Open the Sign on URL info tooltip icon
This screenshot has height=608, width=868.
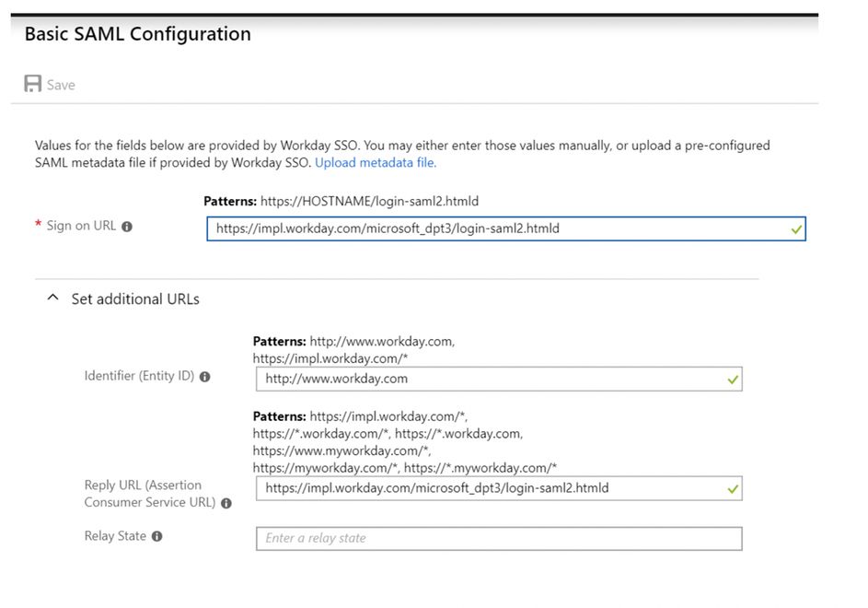click(x=125, y=226)
